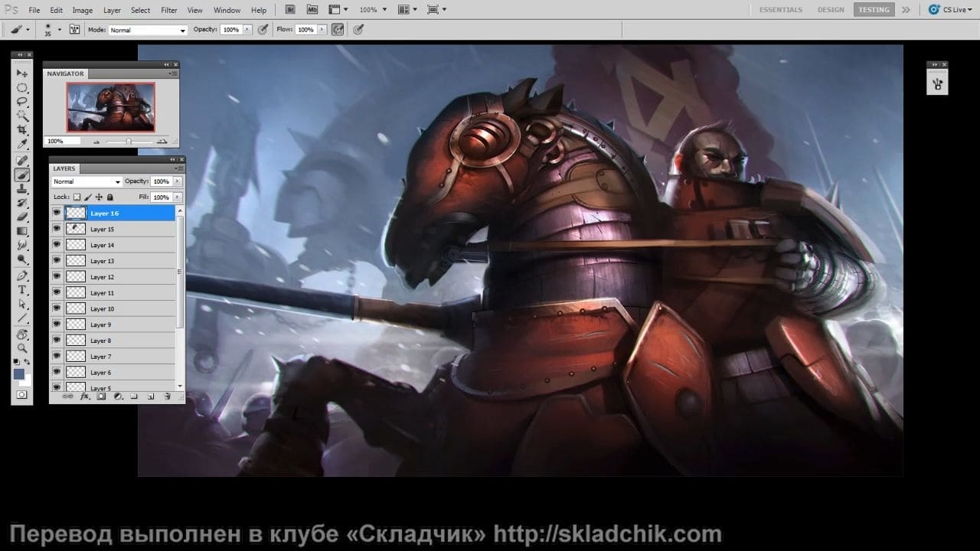Open the File menu

click(34, 10)
